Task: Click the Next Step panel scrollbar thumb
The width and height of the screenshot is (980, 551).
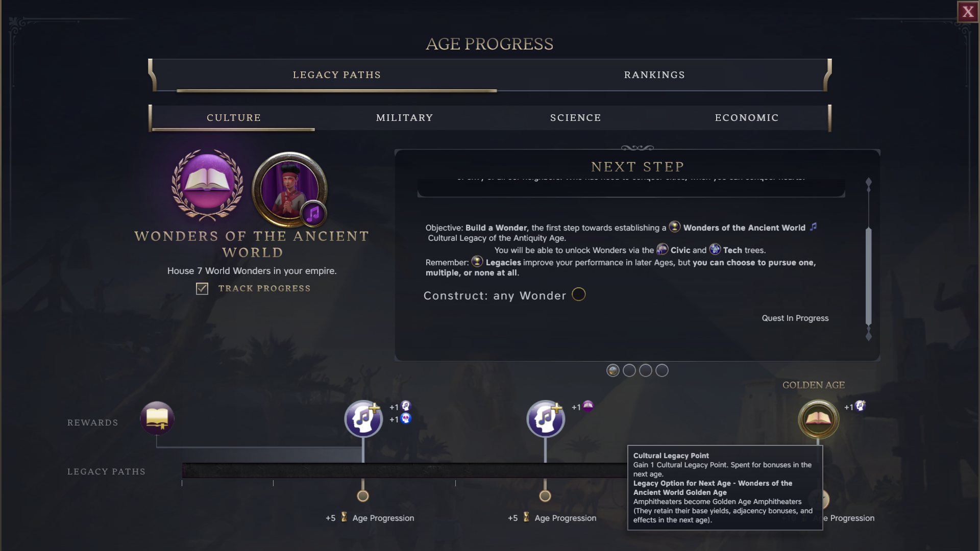Action: 869,277
